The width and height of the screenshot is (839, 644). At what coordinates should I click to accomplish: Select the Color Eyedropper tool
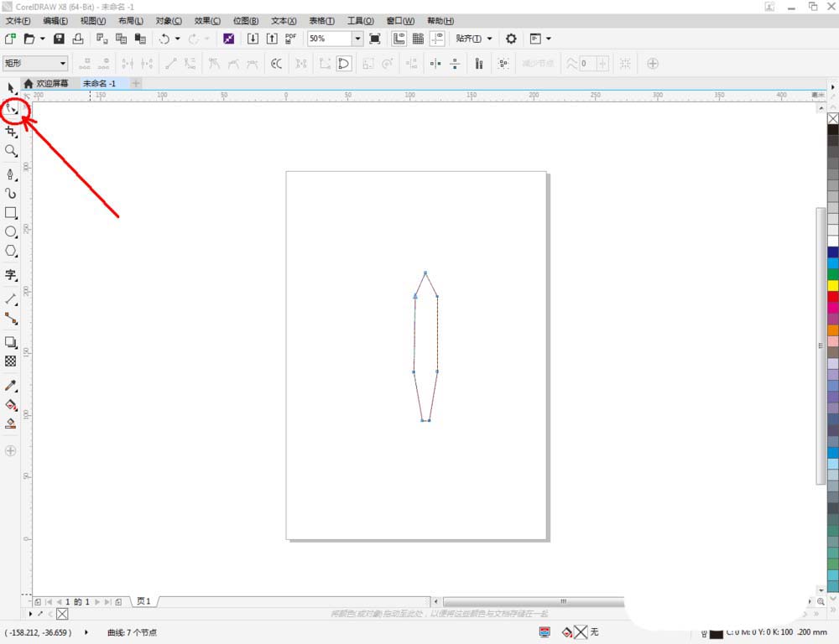(x=11, y=386)
